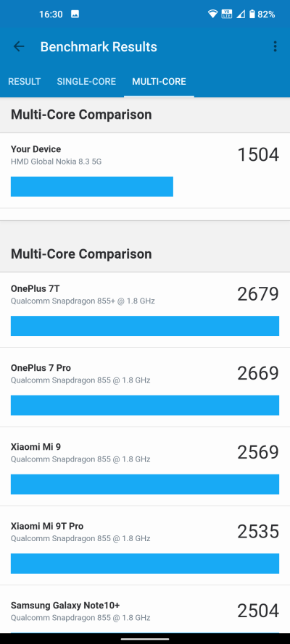
Task: Tap the OnePlus 7T entry
Action: point(145,309)
